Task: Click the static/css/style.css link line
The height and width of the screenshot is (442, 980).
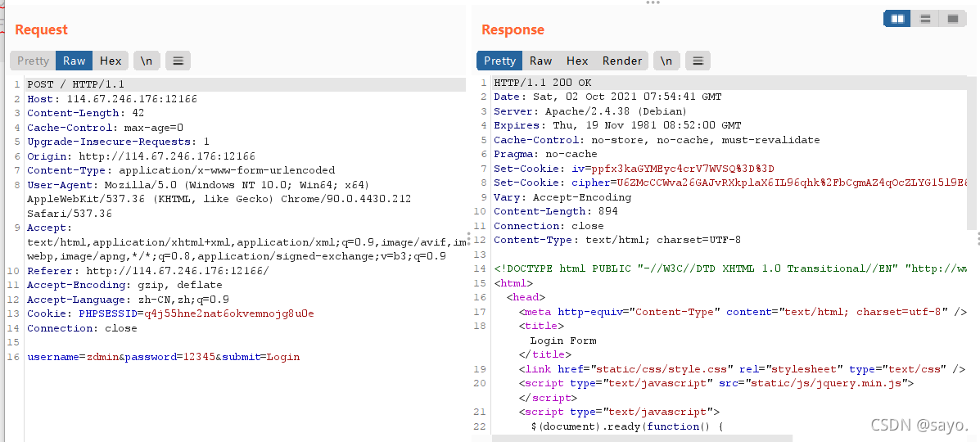Action: coord(743,369)
